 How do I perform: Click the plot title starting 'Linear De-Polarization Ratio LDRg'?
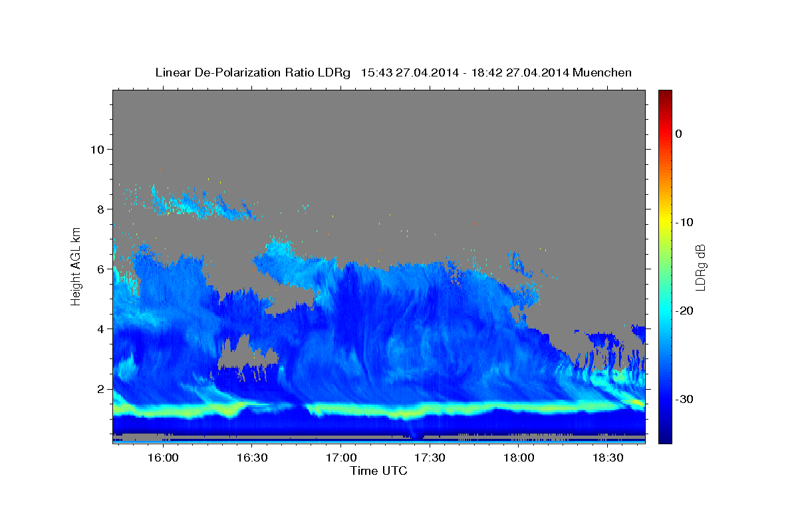[393, 72]
